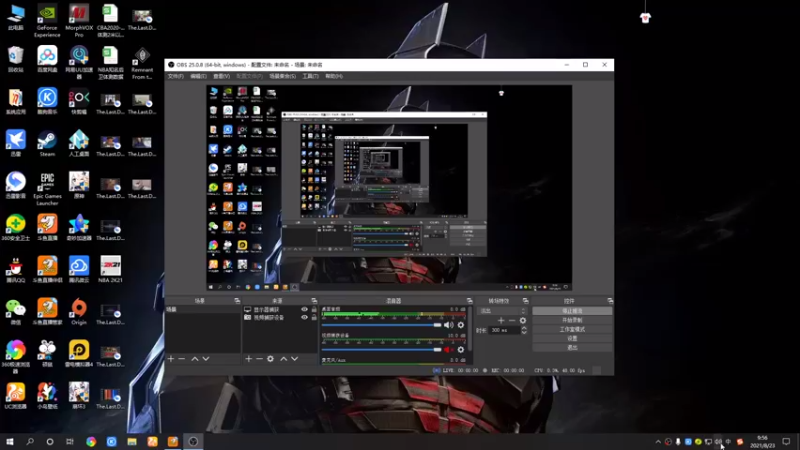Toggle visibility of Display Capture source
Screen dimensions: 800x450
point(305,310)
